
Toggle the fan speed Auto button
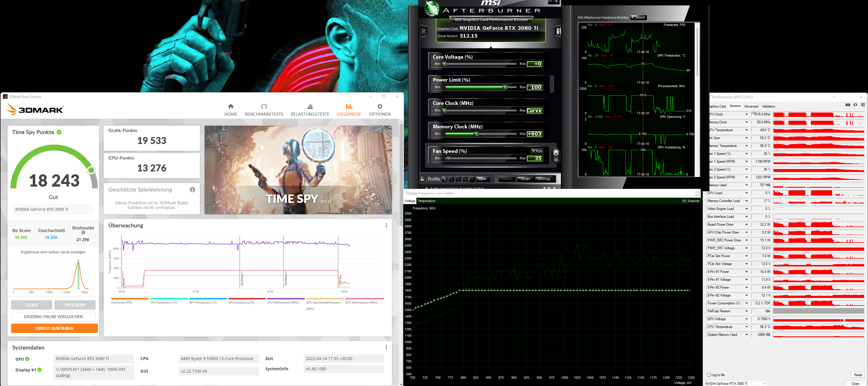(x=537, y=151)
